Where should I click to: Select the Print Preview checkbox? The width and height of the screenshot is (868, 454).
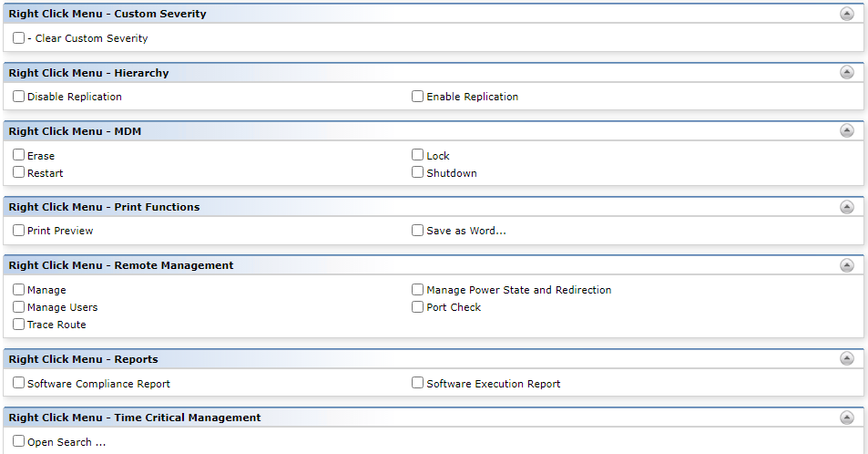click(19, 230)
